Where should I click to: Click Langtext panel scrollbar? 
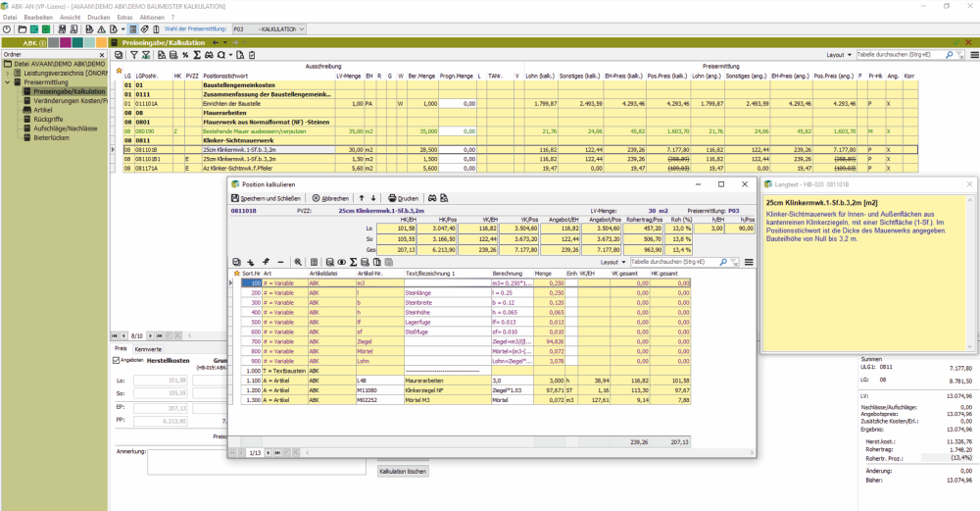(x=970, y=274)
